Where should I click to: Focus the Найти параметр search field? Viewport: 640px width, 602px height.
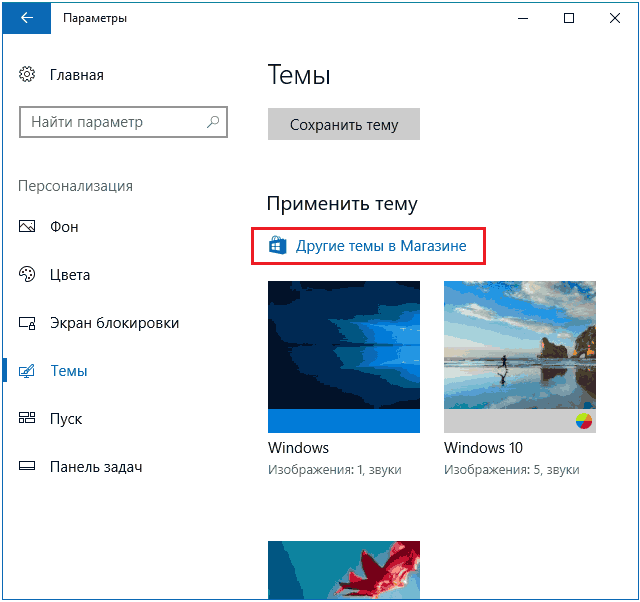coord(123,122)
